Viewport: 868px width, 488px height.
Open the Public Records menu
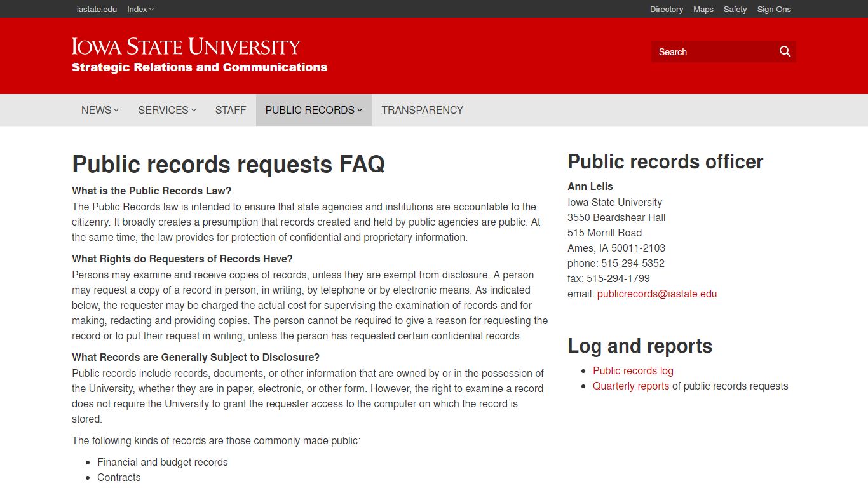click(x=314, y=110)
